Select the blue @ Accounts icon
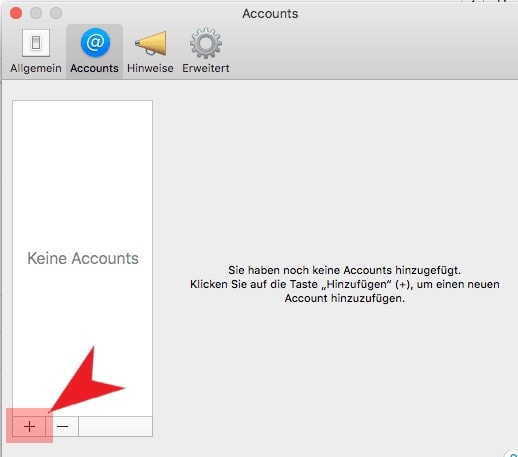The height and width of the screenshot is (457, 518). click(x=95, y=43)
